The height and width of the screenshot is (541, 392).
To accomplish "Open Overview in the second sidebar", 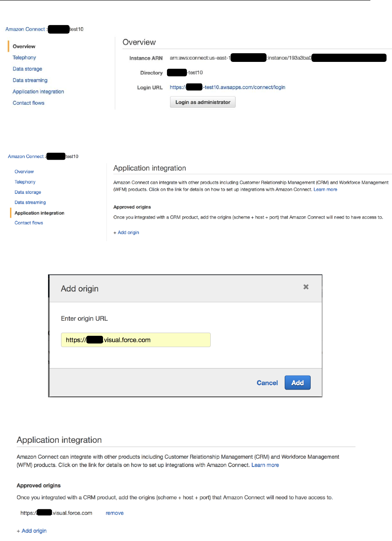I will coord(24,172).
